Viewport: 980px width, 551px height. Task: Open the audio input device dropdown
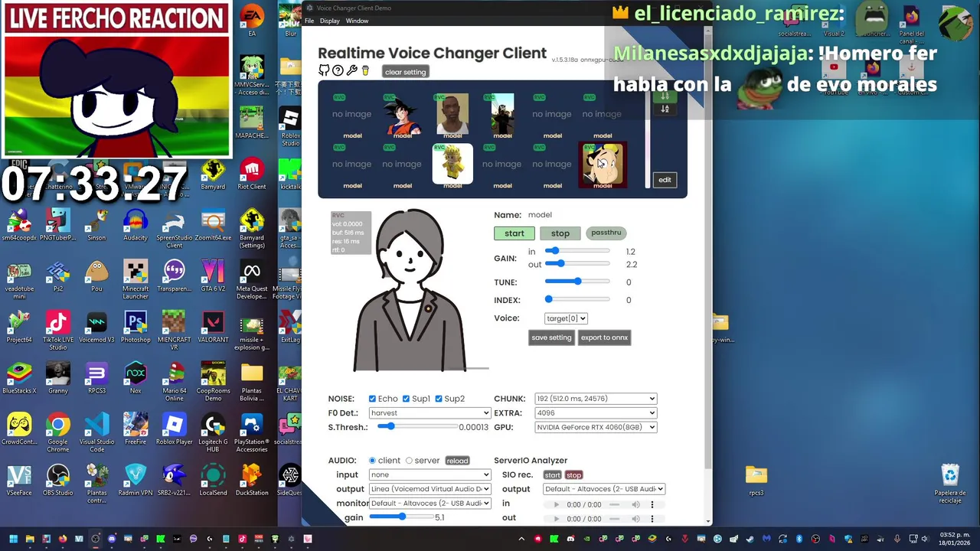(430, 474)
